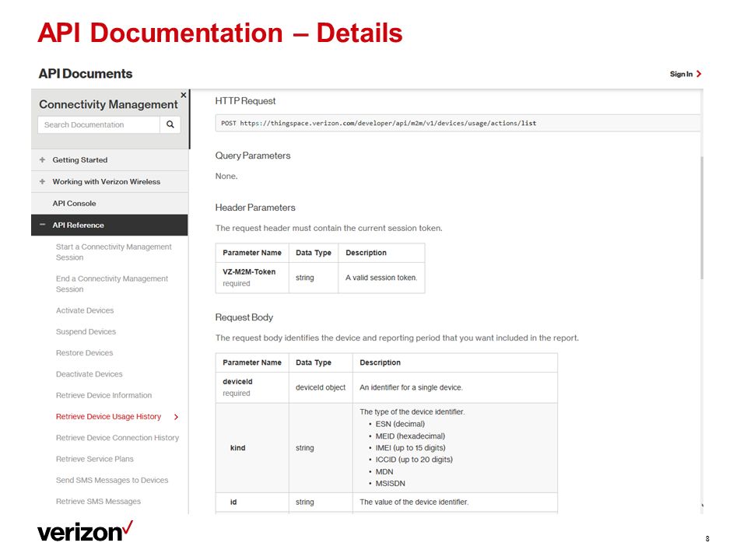Open Retrieve Device Connection History
Viewport: 747px width, 560px height.
tap(117, 438)
